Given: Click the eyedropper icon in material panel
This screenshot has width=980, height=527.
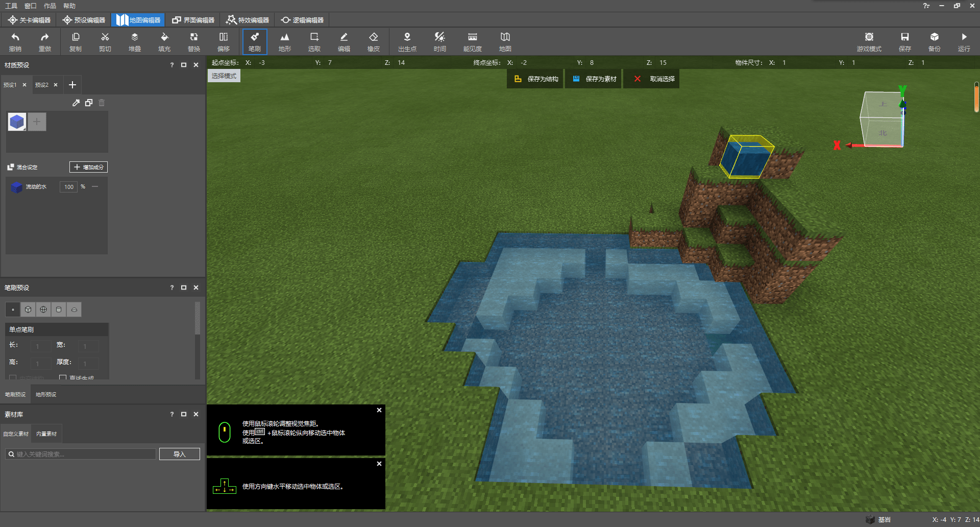Looking at the screenshot, I should pos(76,103).
